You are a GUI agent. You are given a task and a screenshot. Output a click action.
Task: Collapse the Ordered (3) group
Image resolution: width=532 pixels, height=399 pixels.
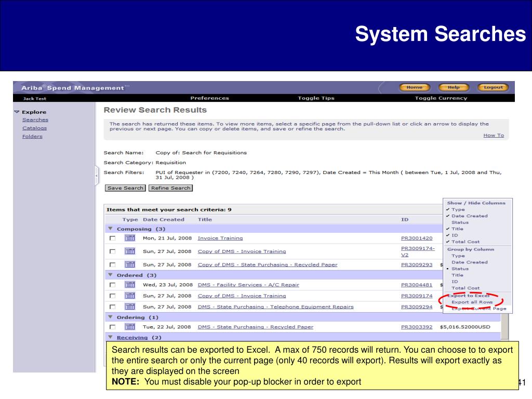click(110, 275)
